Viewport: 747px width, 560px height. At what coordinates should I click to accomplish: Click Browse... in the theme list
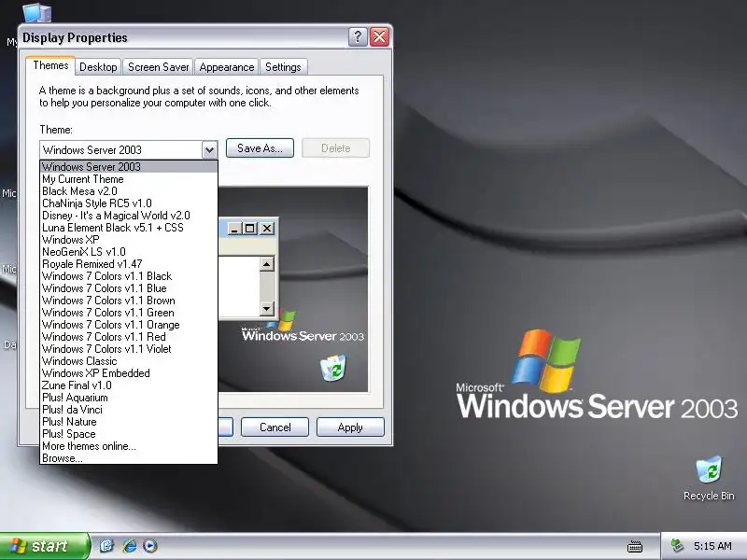point(129,458)
